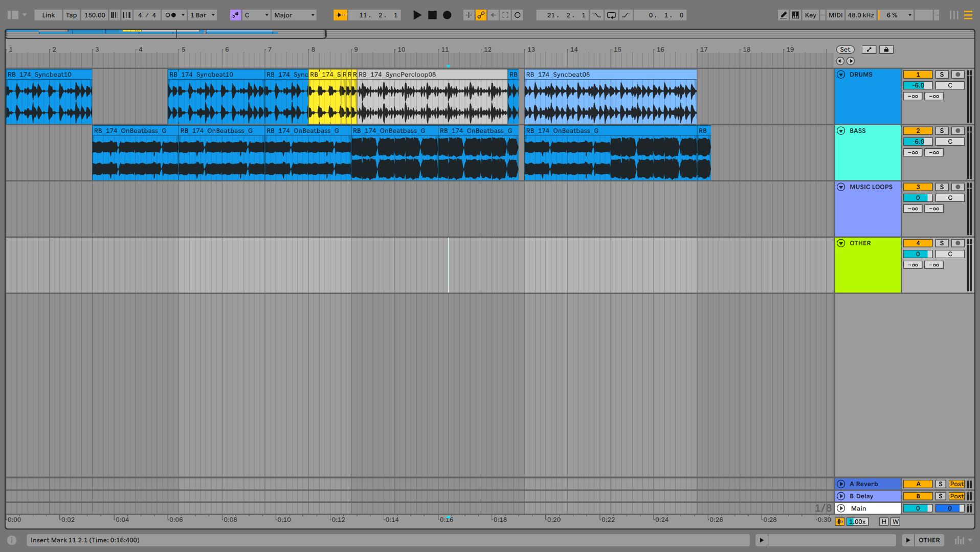
Task: Enable Draw Mode pencil icon
Action: click(x=783, y=15)
